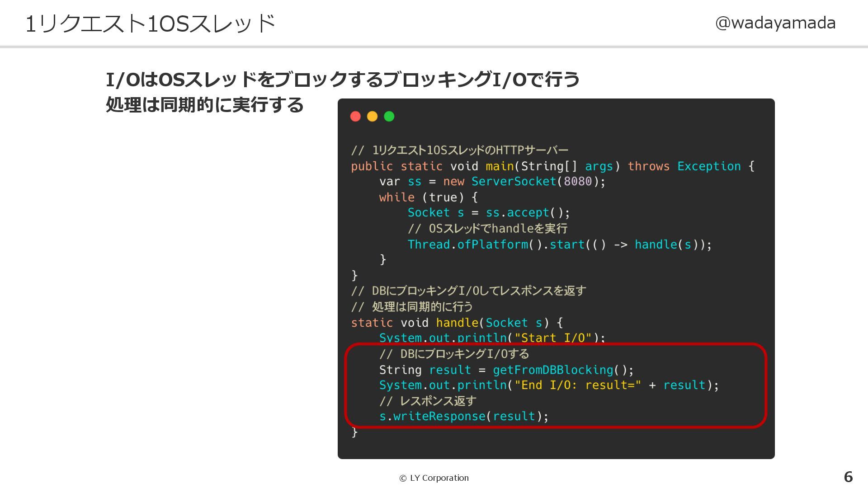Click the LY Corporation copyright footer

click(434, 478)
